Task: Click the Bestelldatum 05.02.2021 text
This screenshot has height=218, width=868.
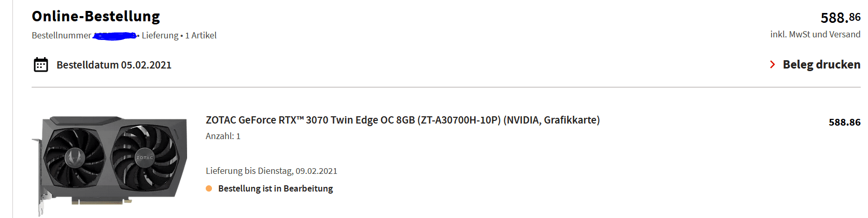Action: (113, 65)
